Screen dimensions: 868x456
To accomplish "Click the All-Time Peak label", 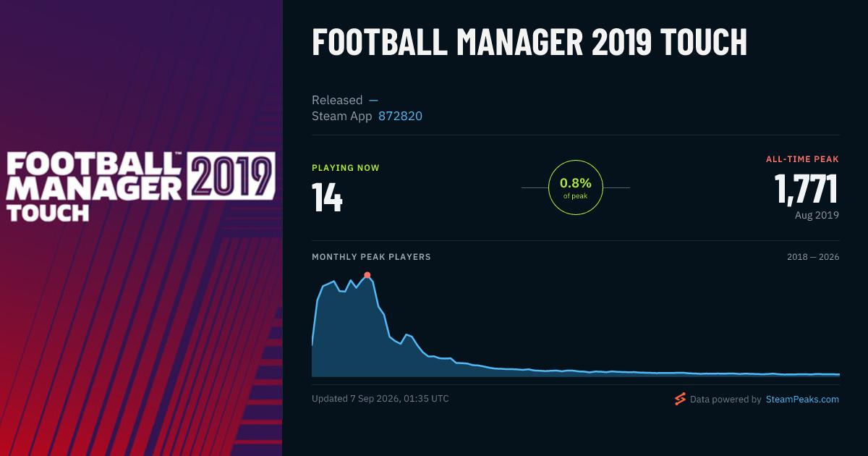I will point(803,159).
